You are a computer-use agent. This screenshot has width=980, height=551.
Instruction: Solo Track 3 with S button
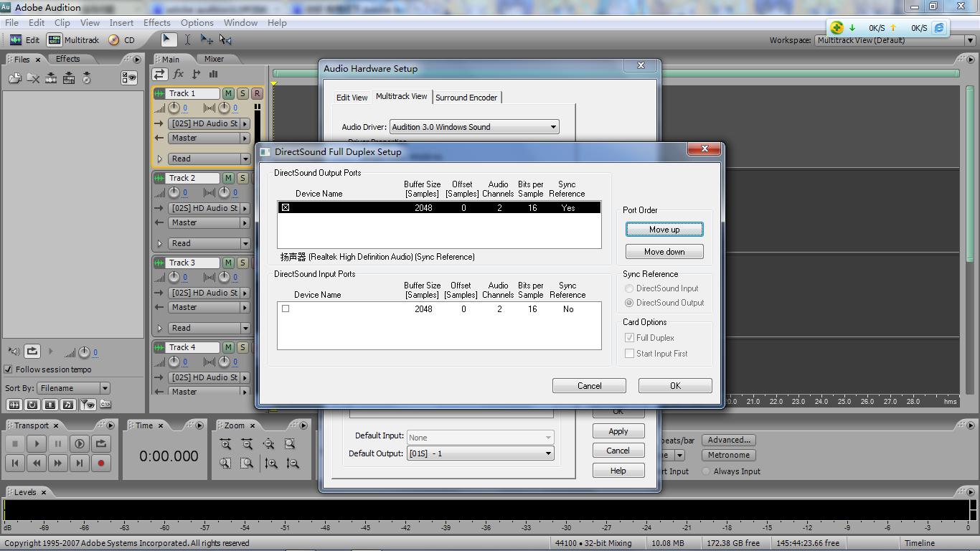pos(242,263)
